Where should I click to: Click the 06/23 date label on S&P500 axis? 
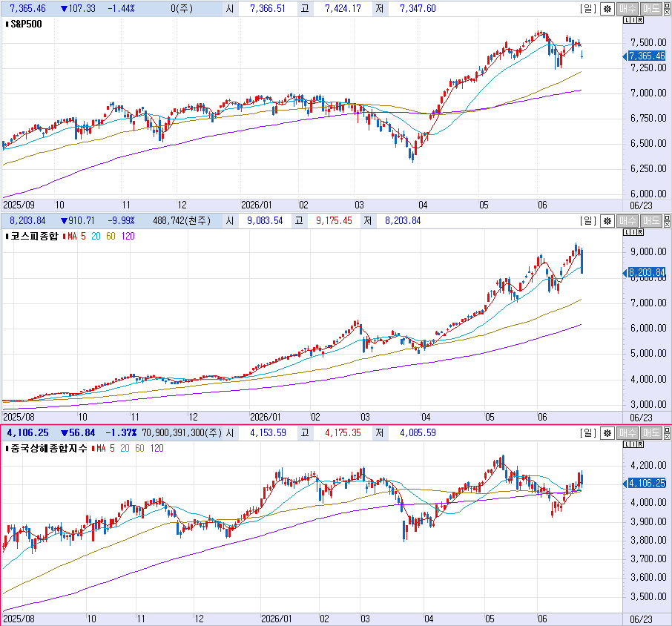coord(641,205)
